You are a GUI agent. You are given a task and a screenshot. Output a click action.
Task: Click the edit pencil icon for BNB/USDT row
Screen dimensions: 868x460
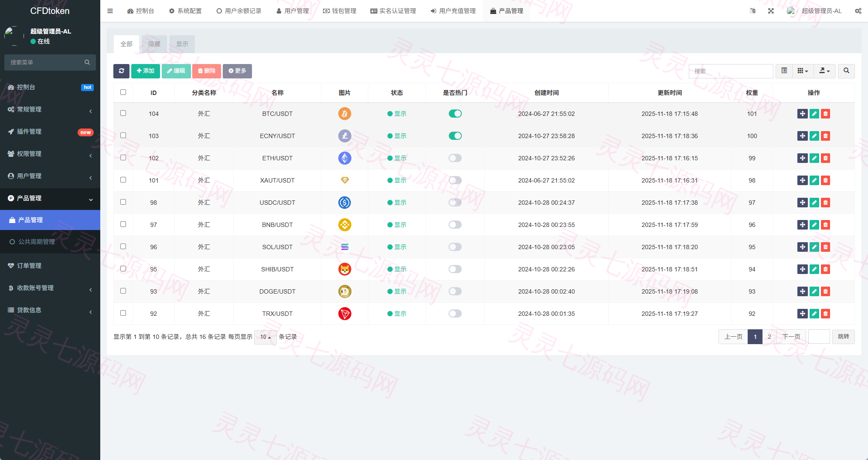[814, 225]
